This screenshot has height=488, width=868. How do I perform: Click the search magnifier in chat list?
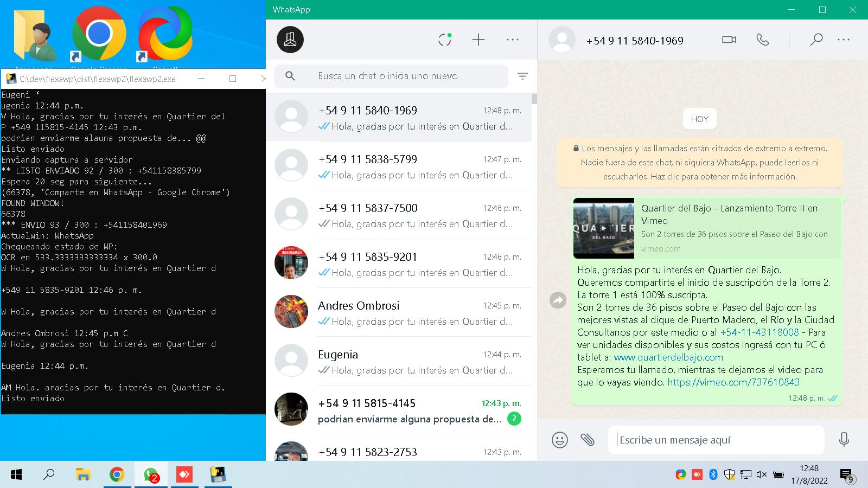click(x=290, y=76)
